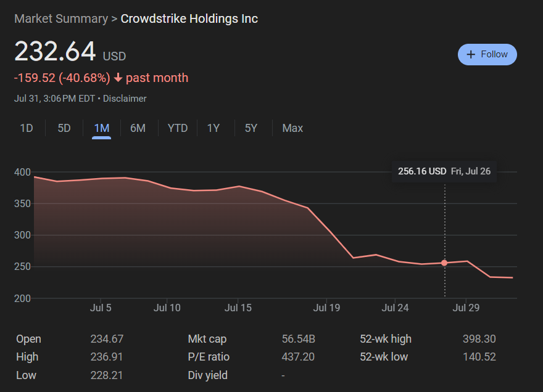The image size is (543, 392).
Task: Click the red down arrow icon
Action: pos(118,78)
